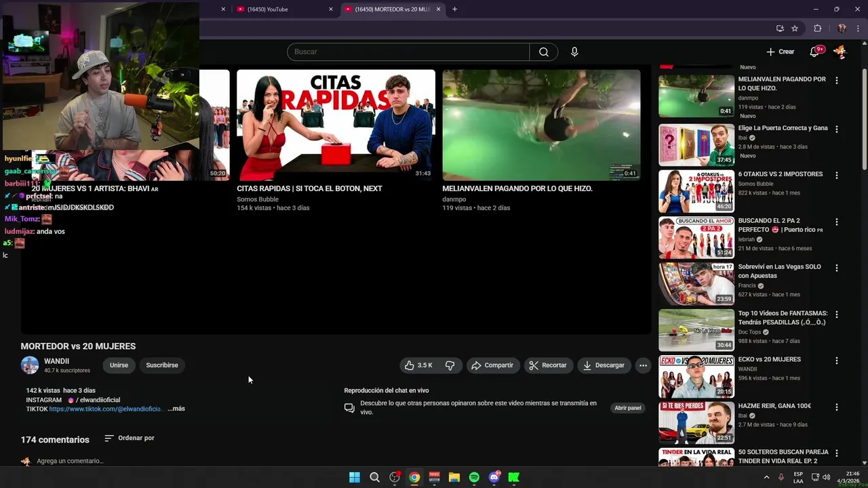Click the Chrome taskbar icon
The height and width of the screenshot is (488, 868).
(414, 477)
